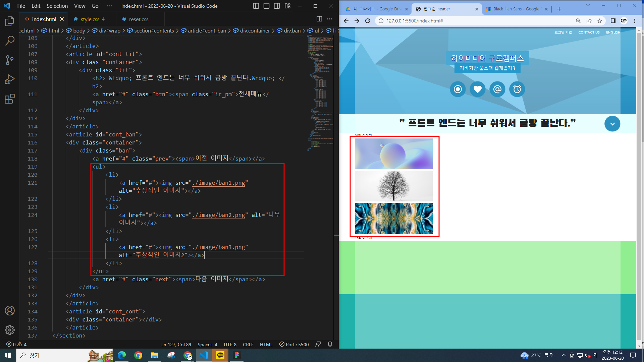The width and height of the screenshot is (644, 362).
Task: Open the Search view in activity bar
Action: (10, 41)
